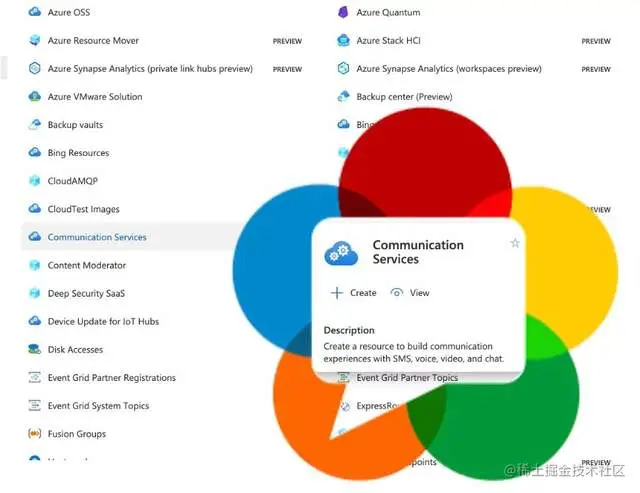Click the Azure Synapse Analytics private link hubs icon
The width and height of the screenshot is (640, 493).
(35, 68)
